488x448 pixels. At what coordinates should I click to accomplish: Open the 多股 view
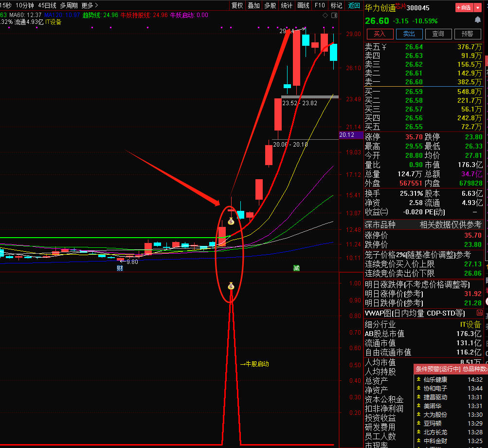[x=270, y=5]
